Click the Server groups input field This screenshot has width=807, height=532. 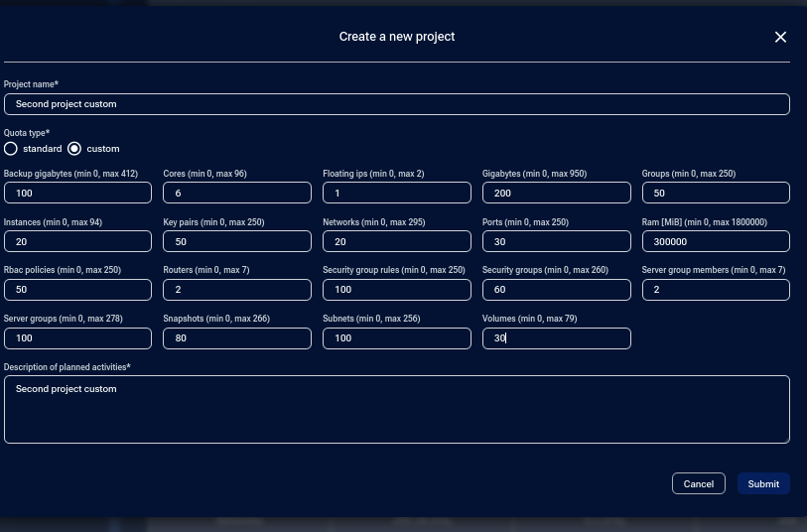pyautogui.click(x=77, y=338)
